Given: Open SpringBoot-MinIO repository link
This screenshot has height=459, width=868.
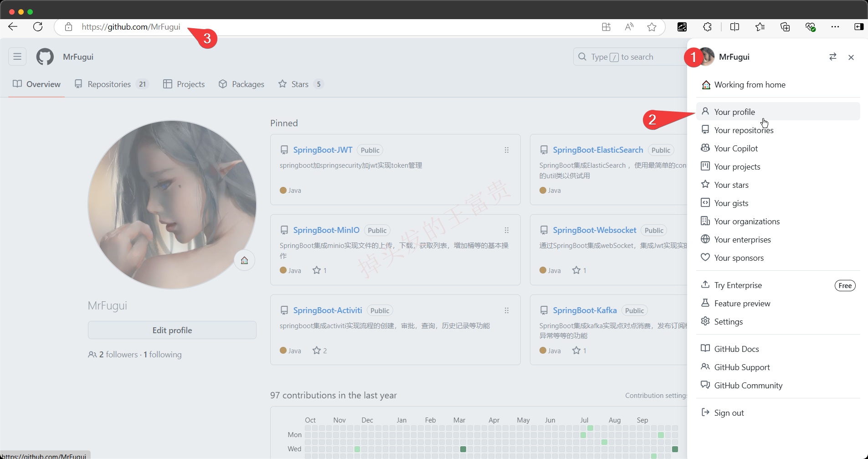Looking at the screenshot, I should coord(326,230).
